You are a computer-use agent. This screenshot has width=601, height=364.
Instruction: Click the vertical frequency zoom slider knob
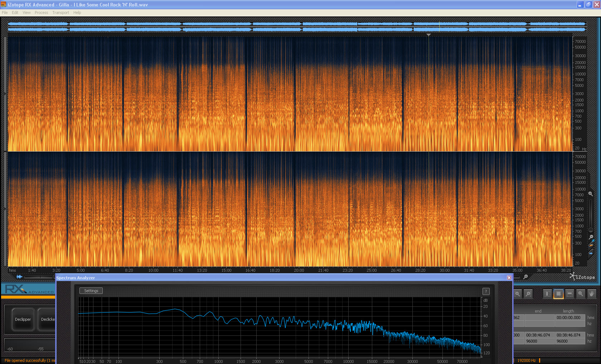pos(591,230)
